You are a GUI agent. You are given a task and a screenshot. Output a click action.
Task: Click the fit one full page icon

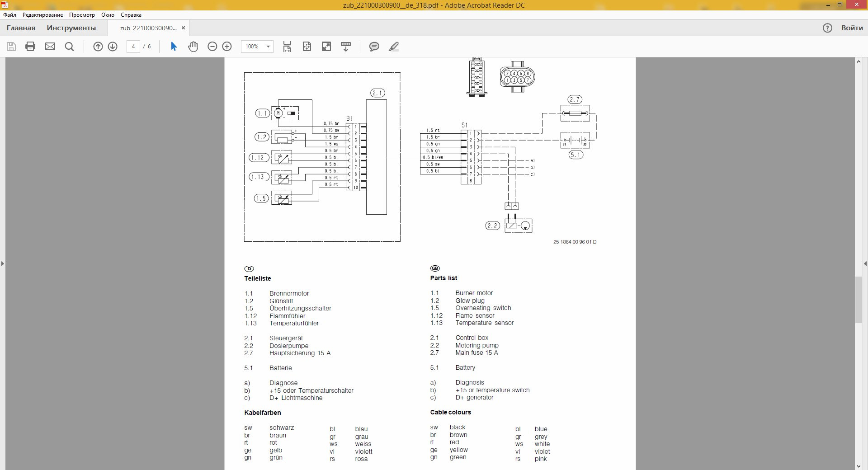click(x=307, y=47)
